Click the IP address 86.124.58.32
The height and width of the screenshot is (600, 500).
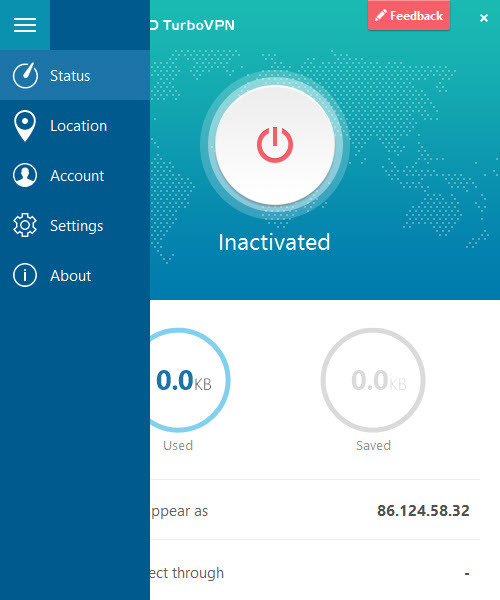[x=423, y=510]
